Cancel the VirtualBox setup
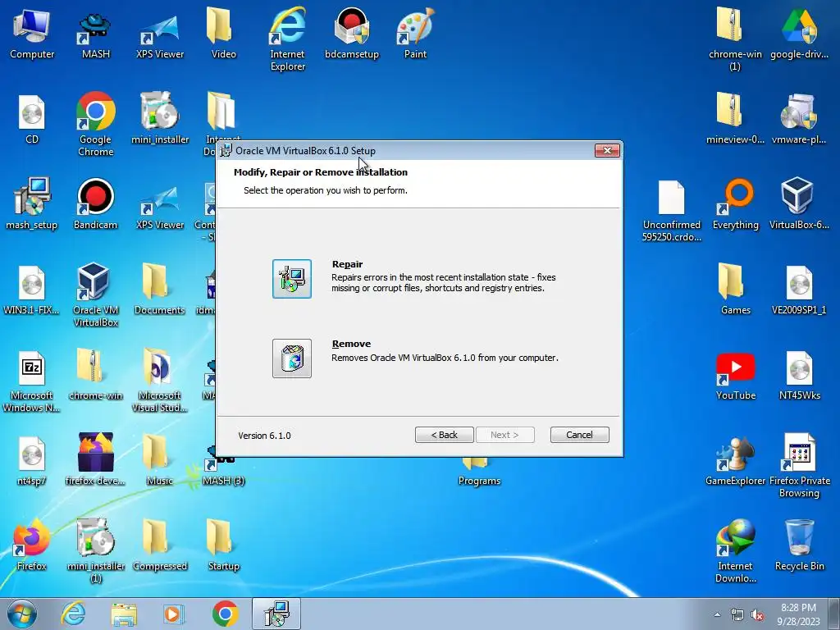This screenshot has height=630, width=840. 580,435
